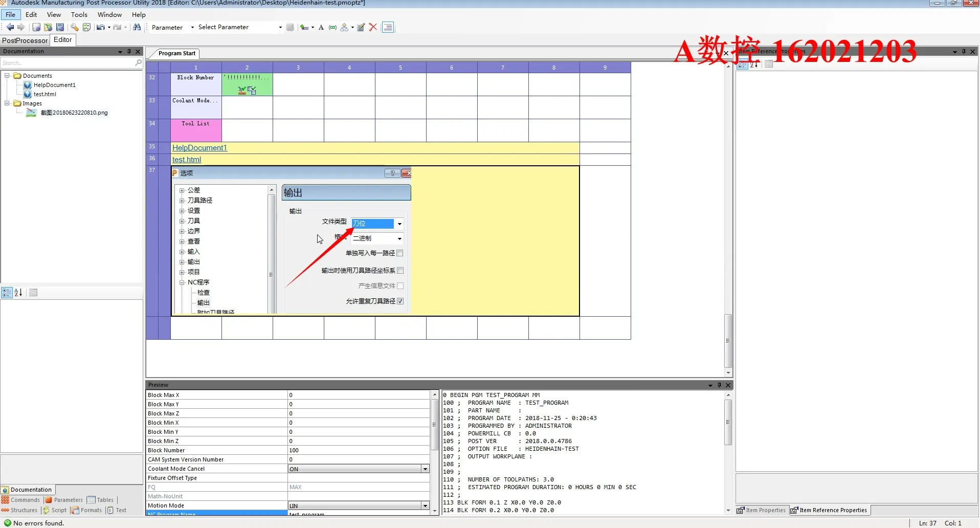Uncheck the 允许重复刀具路径 checkbox

point(401,301)
